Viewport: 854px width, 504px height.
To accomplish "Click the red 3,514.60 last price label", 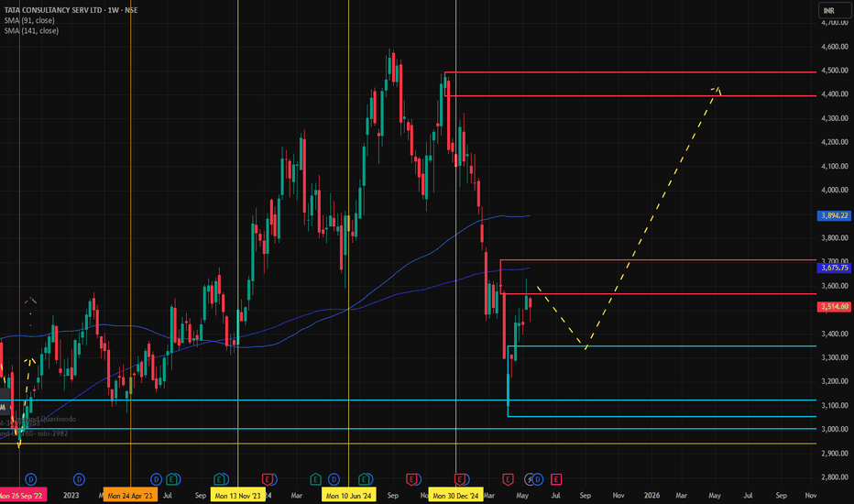I will [833, 307].
